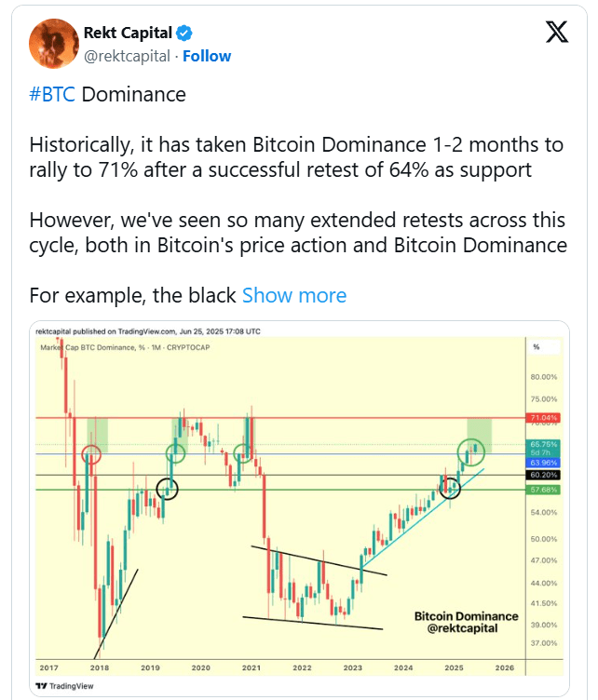598x700 pixels.
Task: Click the 2023 label on the time axis
Action: point(352,667)
